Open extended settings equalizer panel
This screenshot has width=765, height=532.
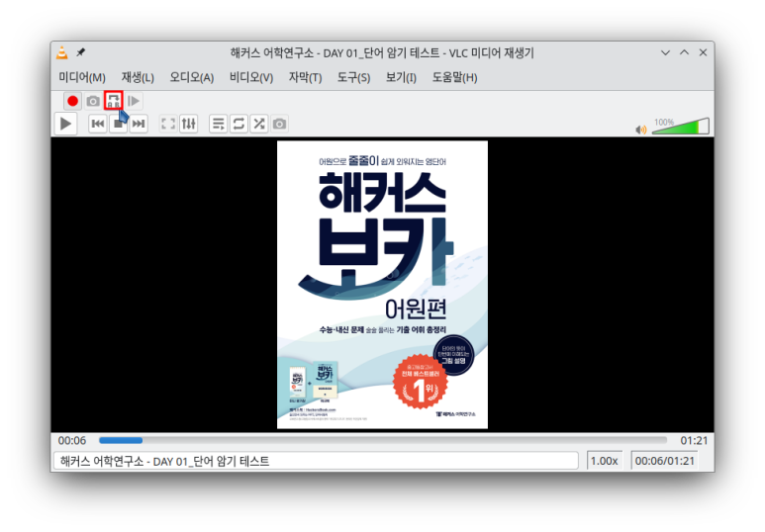click(x=189, y=124)
